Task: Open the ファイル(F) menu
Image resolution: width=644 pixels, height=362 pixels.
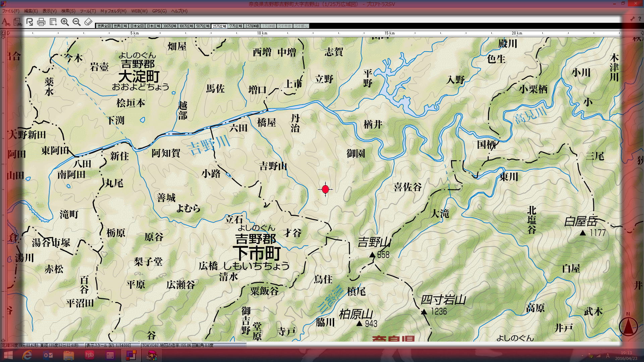Action: point(11,11)
